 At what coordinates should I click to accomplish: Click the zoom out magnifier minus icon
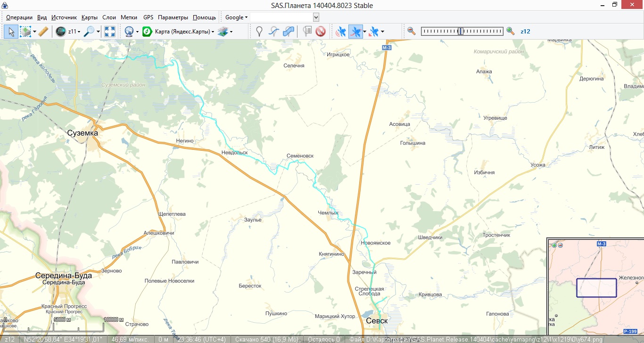(412, 31)
